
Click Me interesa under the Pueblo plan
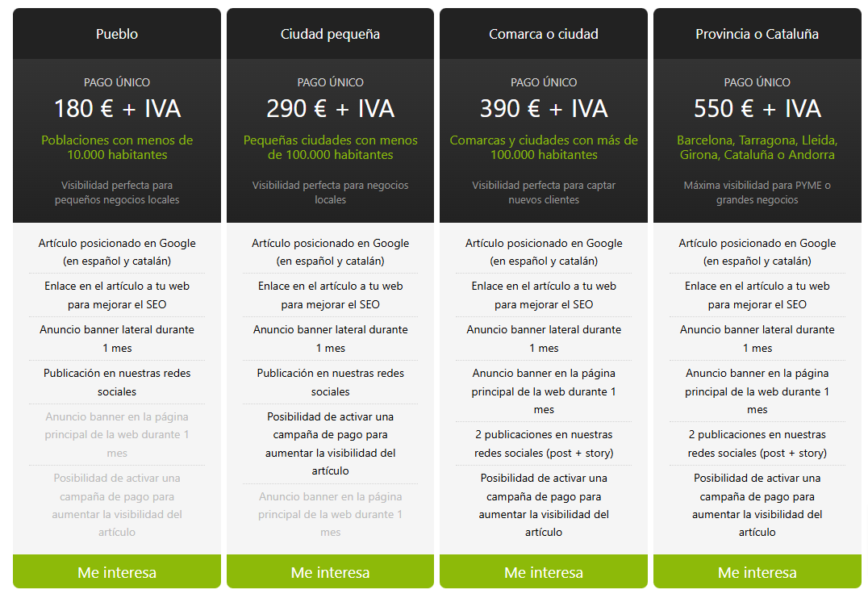pos(117,572)
